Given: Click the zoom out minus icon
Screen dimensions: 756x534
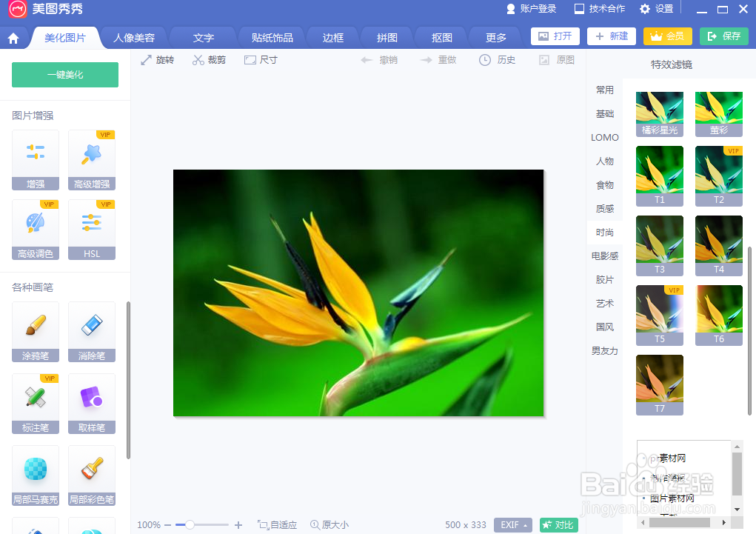Looking at the screenshot, I should (168, 525).
